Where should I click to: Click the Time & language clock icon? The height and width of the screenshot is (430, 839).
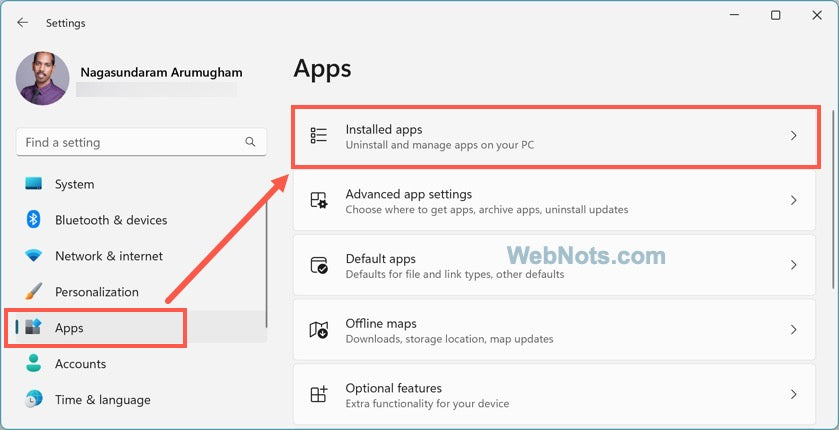click(x=34, y=400)
